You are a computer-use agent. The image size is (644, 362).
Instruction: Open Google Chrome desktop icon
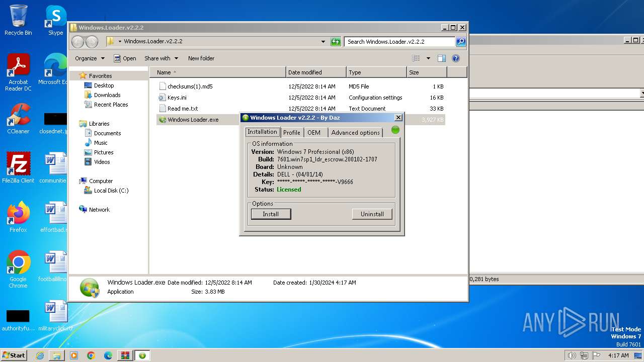tap(18, 269)
